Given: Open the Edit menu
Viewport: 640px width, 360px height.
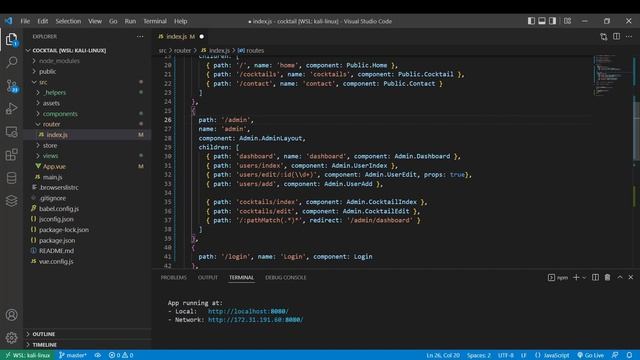Looking at the screenshot, I should [x=43, y=21].
